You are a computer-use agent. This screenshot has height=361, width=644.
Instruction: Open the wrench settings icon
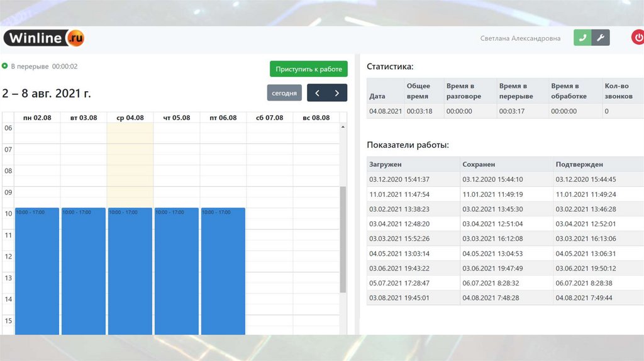[601, 38]
